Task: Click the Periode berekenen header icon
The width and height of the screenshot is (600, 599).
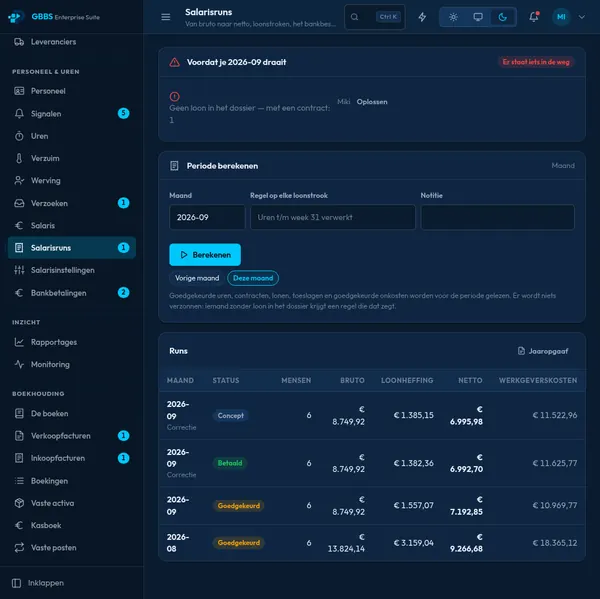Action: (x=174, y=166)
